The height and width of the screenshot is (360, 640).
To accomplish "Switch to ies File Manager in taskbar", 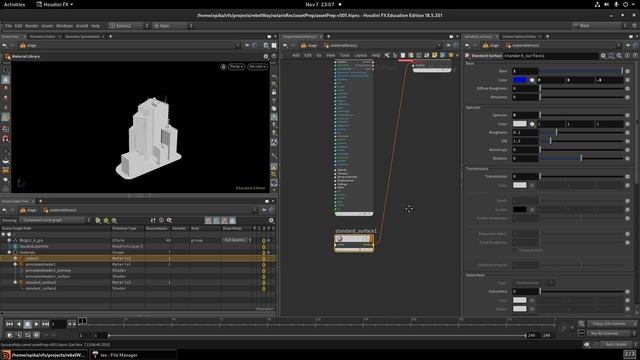I will click(133, 355).
